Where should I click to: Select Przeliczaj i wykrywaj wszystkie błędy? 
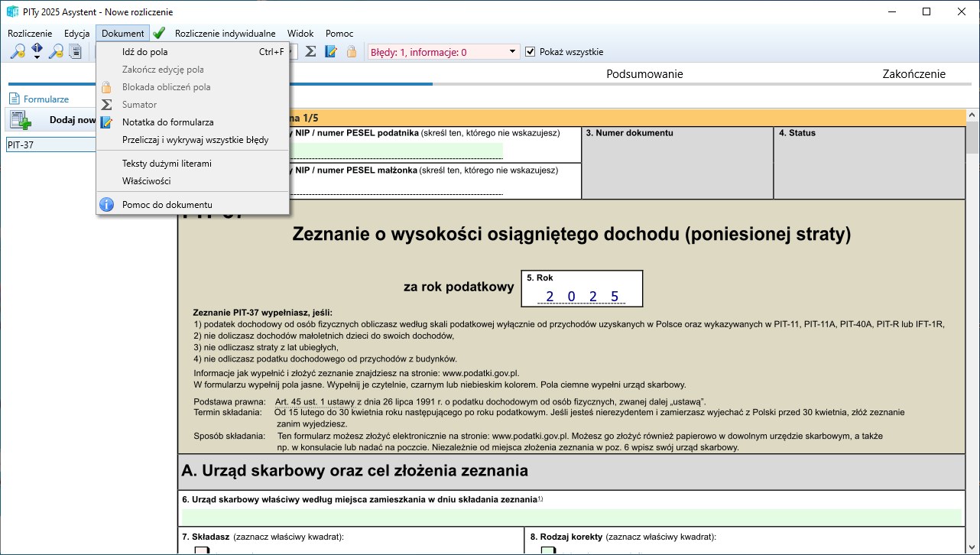pos(195,140)
